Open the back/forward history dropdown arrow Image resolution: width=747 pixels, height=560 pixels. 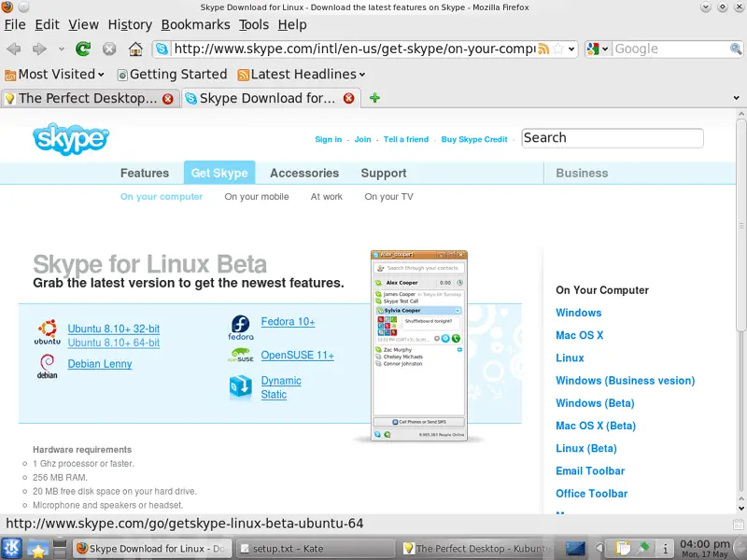pos(61,49)
